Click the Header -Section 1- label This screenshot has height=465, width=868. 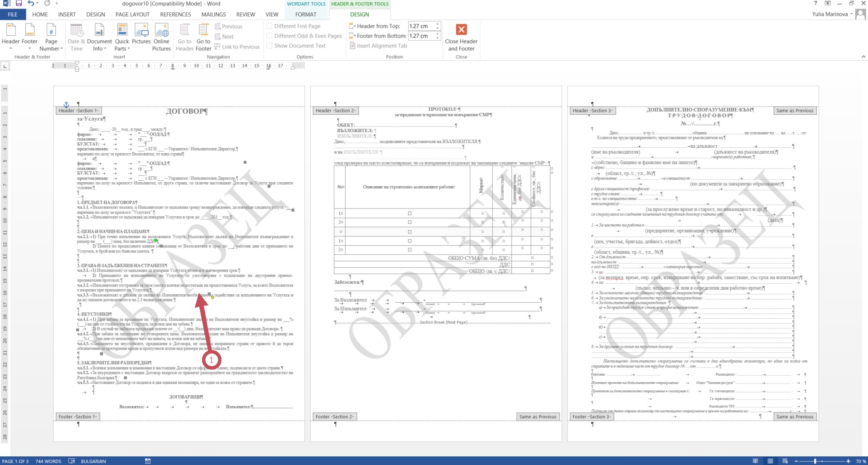point(78,111)
